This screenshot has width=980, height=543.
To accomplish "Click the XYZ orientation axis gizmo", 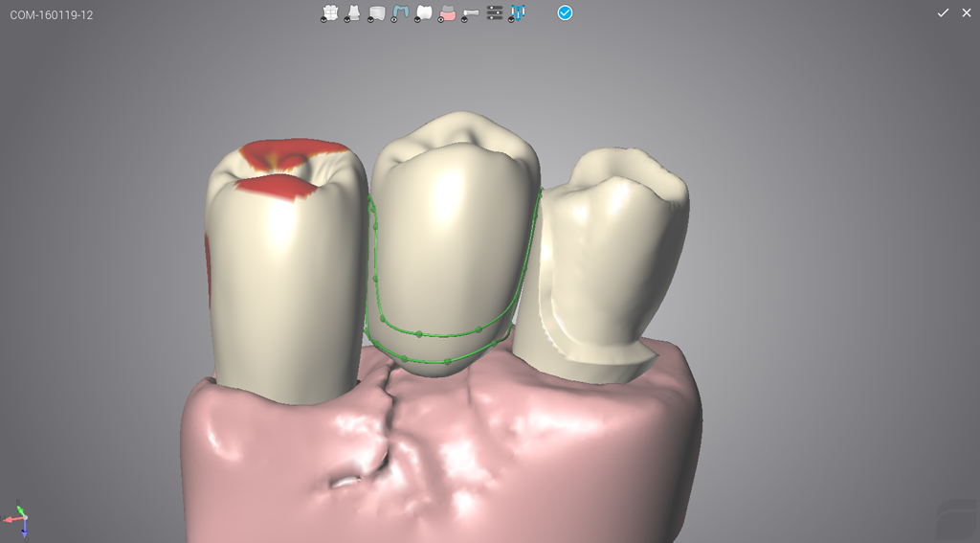I will point(17,519).
